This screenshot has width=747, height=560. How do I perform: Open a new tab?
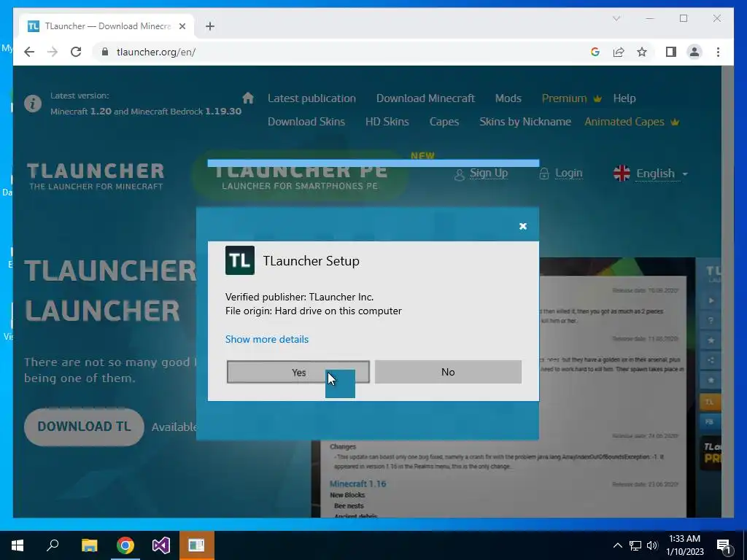(x=210, y=26)
